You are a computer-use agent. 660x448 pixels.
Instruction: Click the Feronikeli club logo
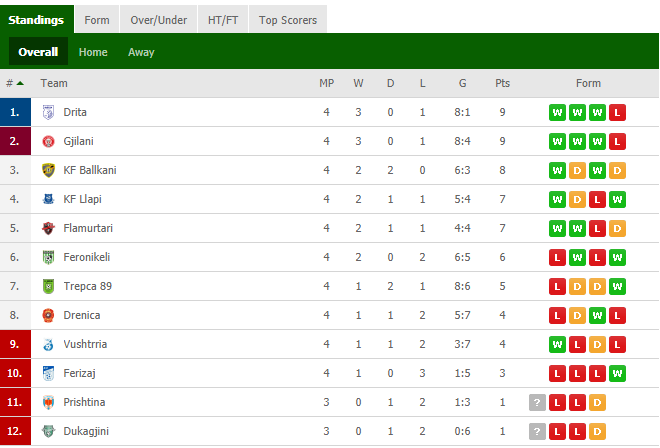click(x=48, y=257)
